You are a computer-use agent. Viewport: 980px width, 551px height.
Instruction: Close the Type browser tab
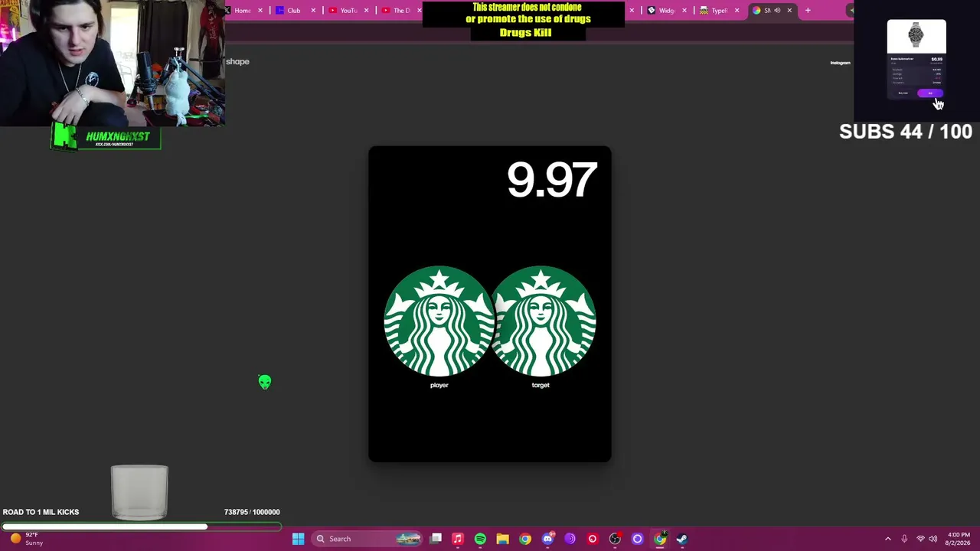pos(737,11)
